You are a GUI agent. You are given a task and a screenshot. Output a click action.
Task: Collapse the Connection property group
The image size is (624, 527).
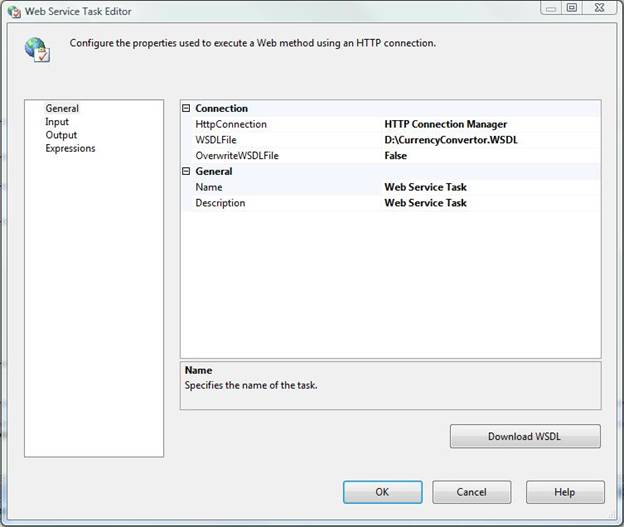coord(186,108)
